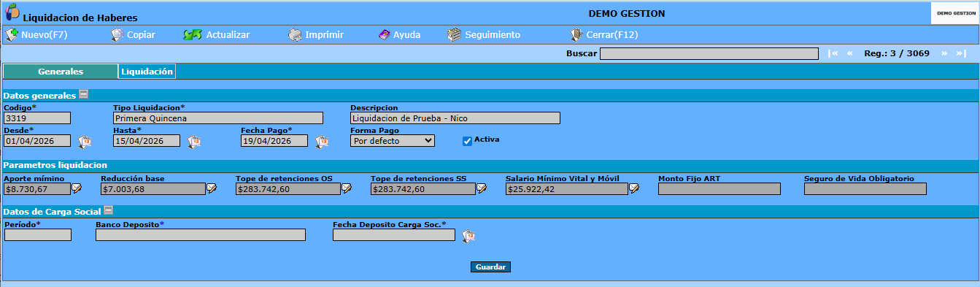Click the Tope de retenciones SS field
Viewport: 980px width, 287px height.
pos(423,189)
